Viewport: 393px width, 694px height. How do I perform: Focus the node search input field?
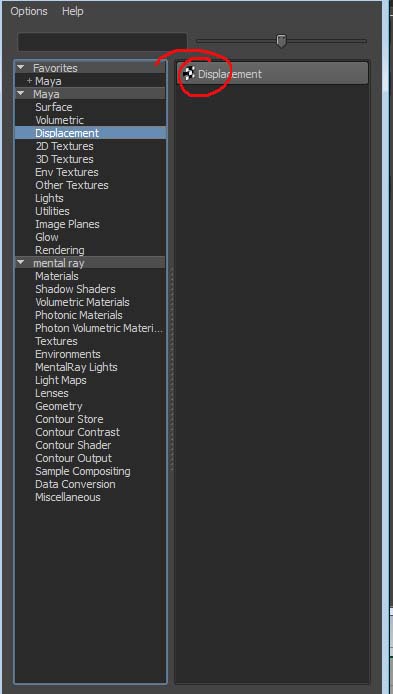(x=102, y=42)
